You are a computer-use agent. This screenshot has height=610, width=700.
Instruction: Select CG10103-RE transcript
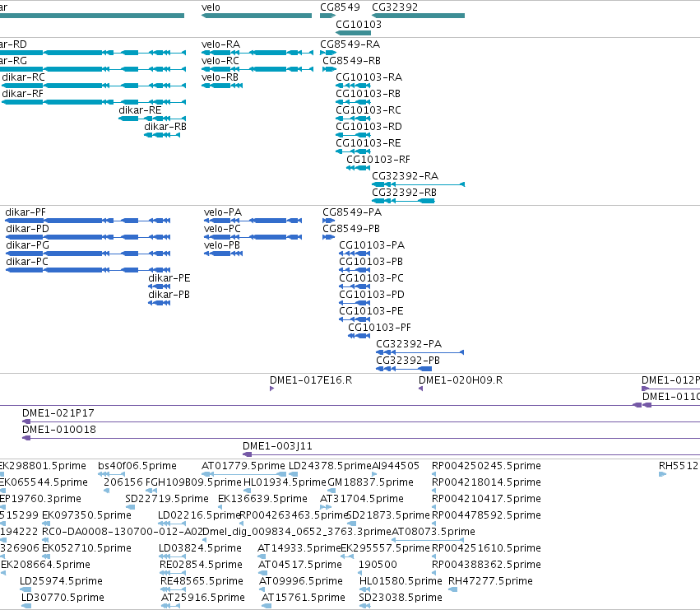(x=353, y=151)
